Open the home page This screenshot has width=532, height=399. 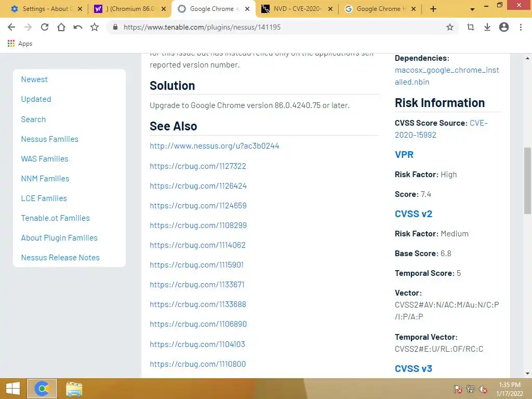tap(61, 27)
